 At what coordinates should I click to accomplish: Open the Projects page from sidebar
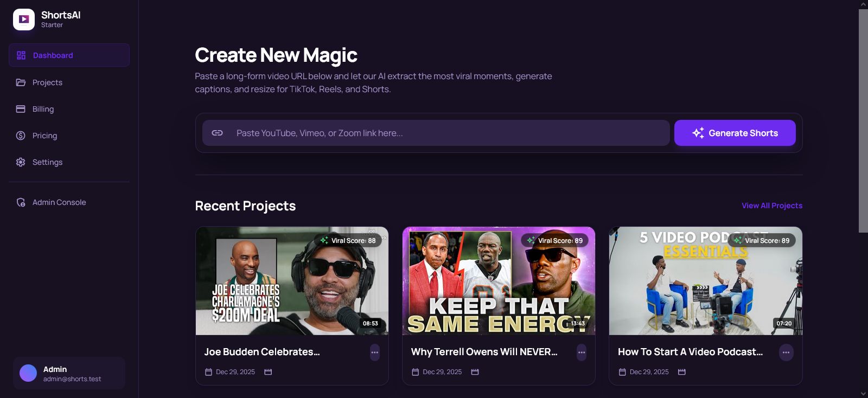[x=47, y=82]
